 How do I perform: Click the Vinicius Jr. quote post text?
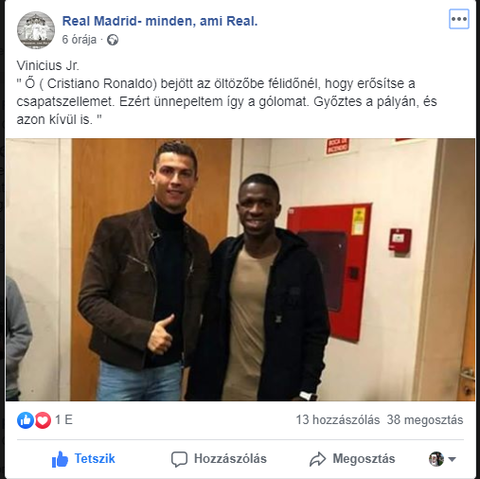tap(227, 92)
